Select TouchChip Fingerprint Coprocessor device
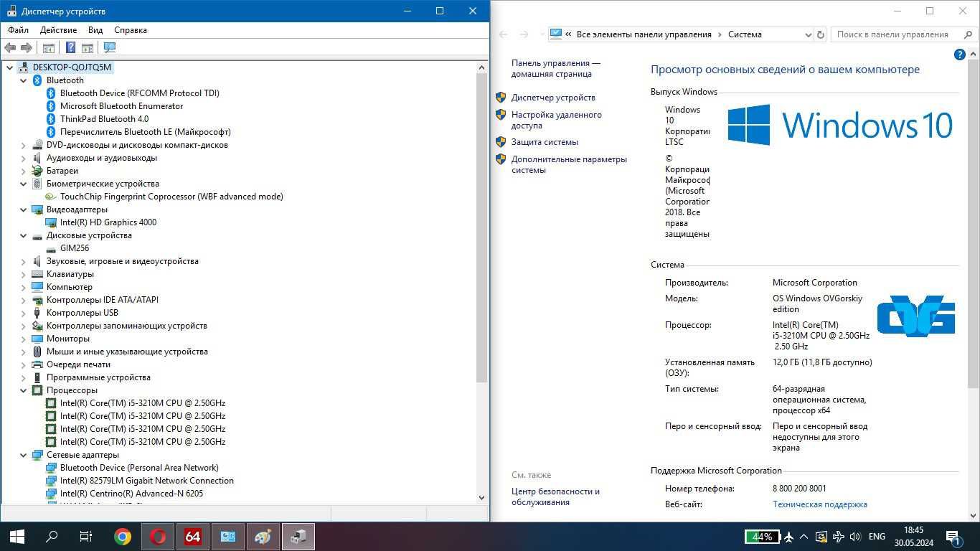Viewport: 980px width, 551px height. [171, 197]
